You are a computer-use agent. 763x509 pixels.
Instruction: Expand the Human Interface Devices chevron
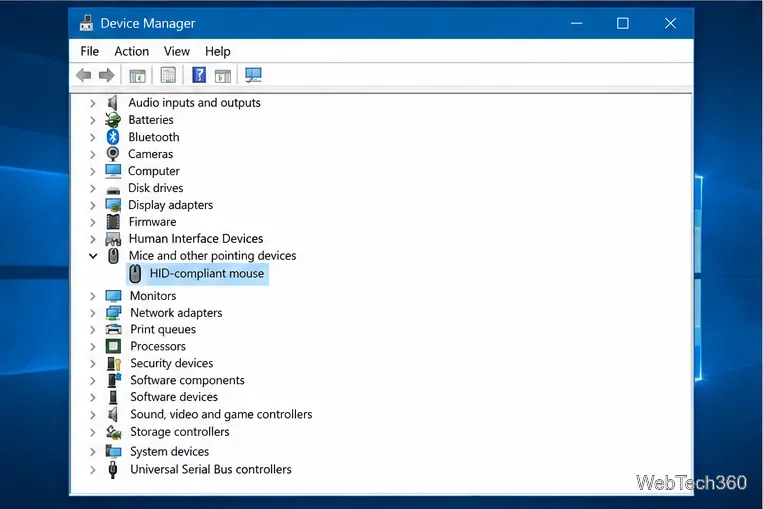[92, 239]
